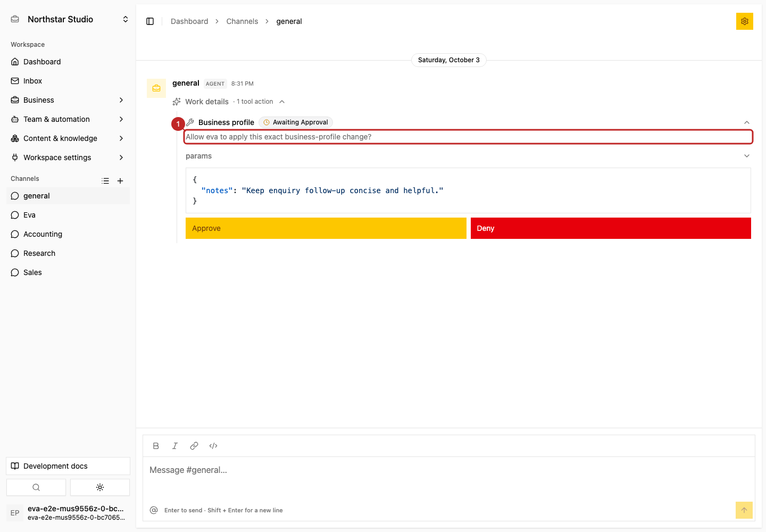Click the Italic formatting icon
Screen dimensions: 766x532
175,446
